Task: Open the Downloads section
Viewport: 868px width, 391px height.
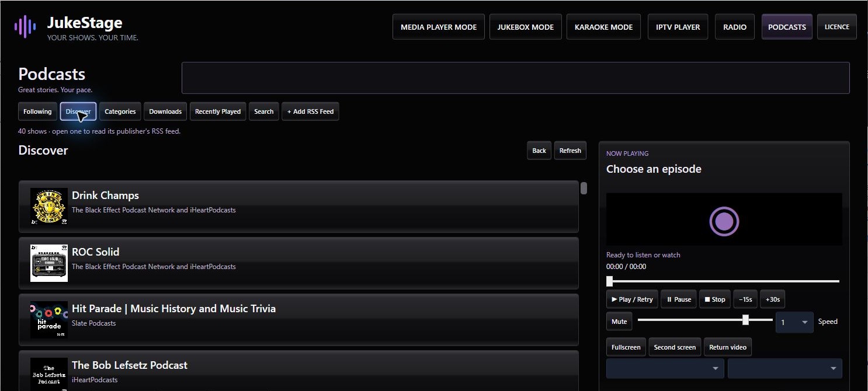Action: coord(165,111)
